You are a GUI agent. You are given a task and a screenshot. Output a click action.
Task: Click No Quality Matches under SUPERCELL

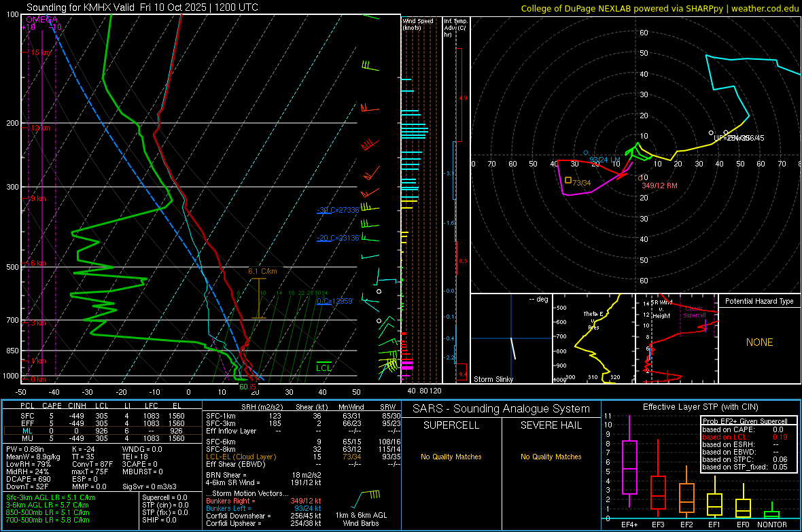click(451, 457)
